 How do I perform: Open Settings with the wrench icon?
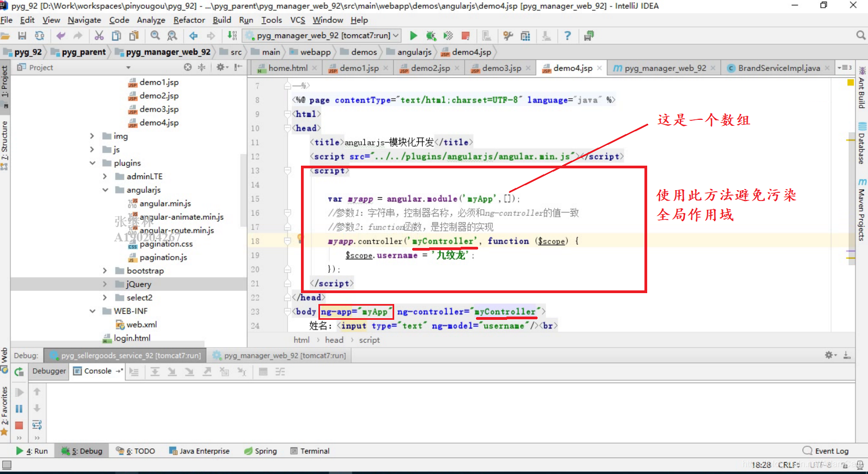tap(508, 36)
